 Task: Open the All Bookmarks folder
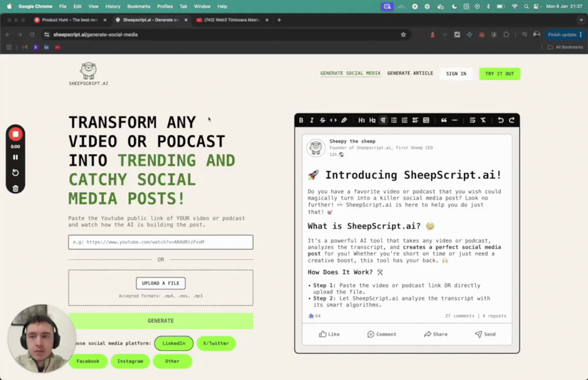(x=565, y=47)
